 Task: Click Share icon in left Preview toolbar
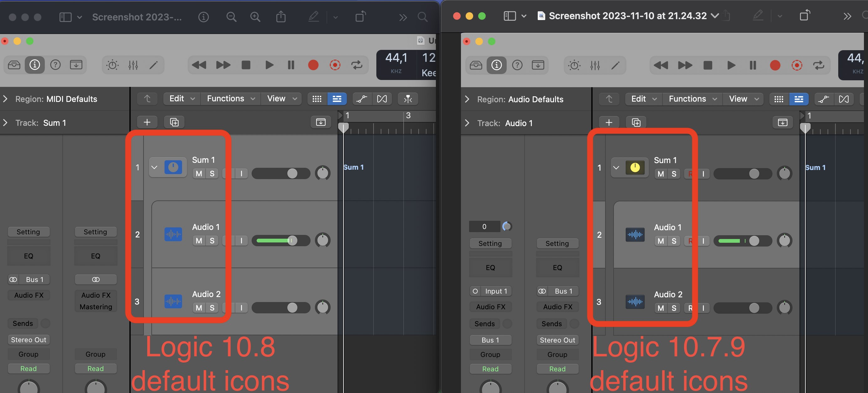tap(281, 17)
